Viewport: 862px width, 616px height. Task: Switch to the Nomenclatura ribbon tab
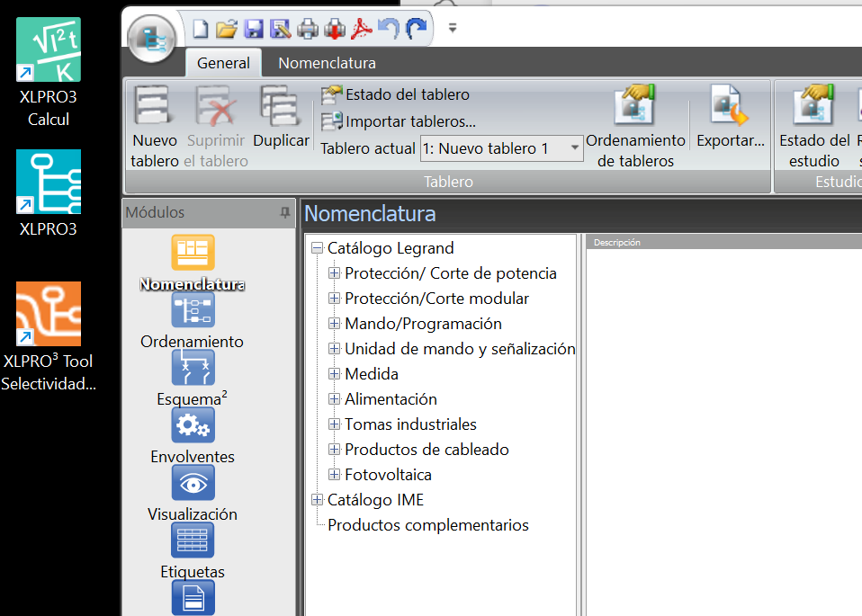328,63
